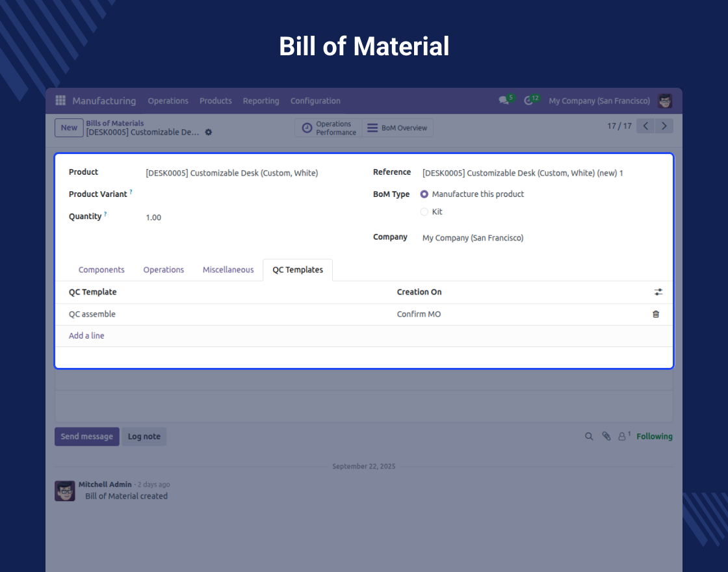Click Following button
Image resolution: width=728 pixels, height=572 pixels.
point(654,436)
